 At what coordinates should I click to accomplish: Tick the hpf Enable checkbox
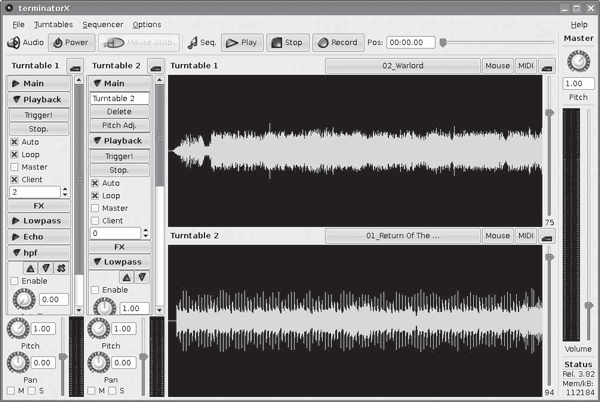click(14, 281)
